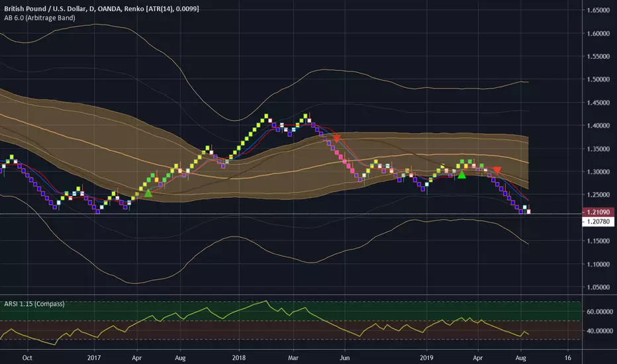Click the Mar label on time axis
617x364 pixels.
coord(293,357)
